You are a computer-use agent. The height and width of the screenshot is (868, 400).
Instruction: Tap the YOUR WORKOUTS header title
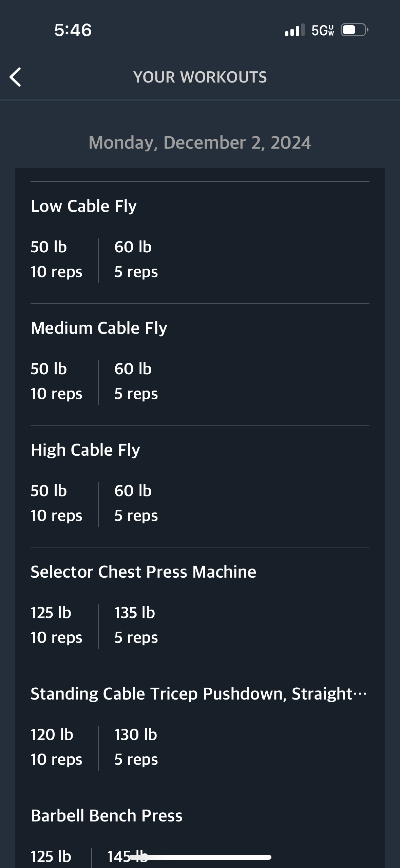tap(200, 77)
